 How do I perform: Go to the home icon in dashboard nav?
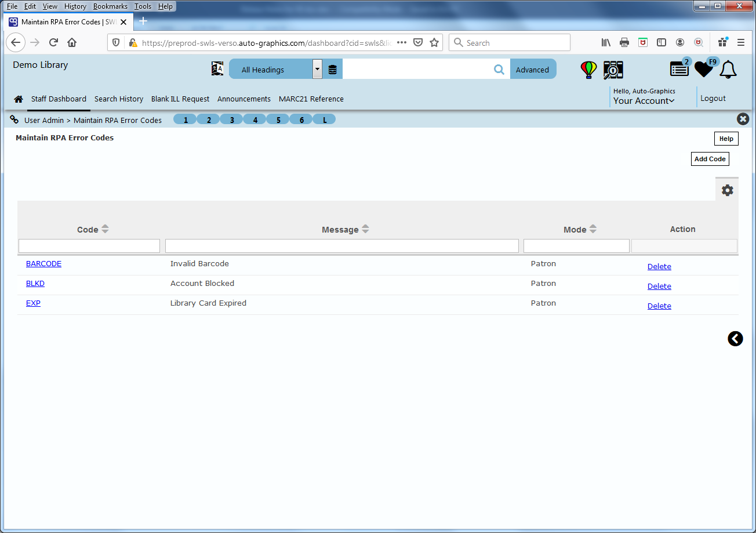click(19, 99)
